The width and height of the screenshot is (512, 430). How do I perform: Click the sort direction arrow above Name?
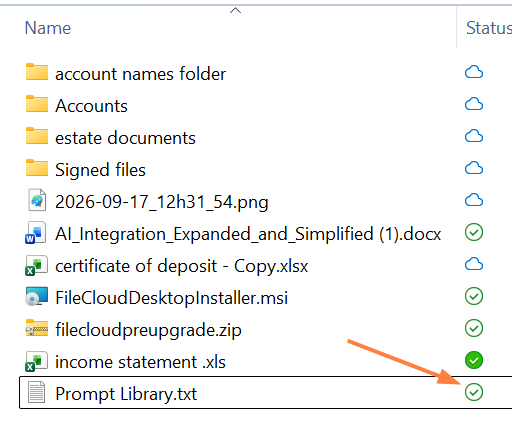click(x=235, y=11)
